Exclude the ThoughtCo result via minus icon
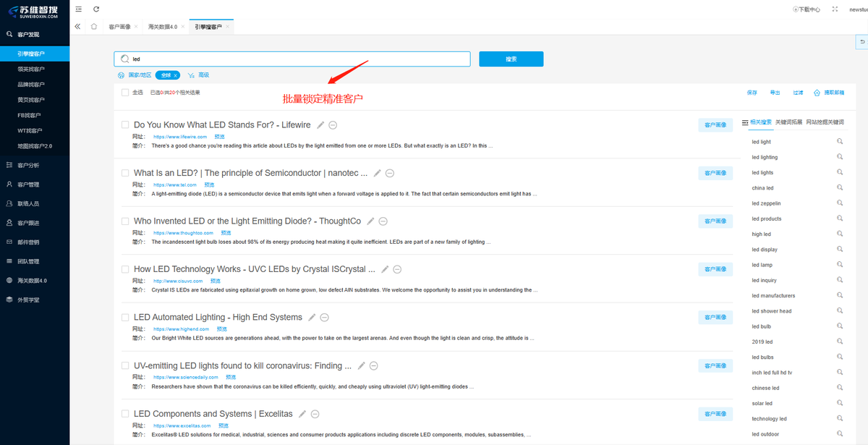Viewport: 868px width, 445px height. point(383,221)
